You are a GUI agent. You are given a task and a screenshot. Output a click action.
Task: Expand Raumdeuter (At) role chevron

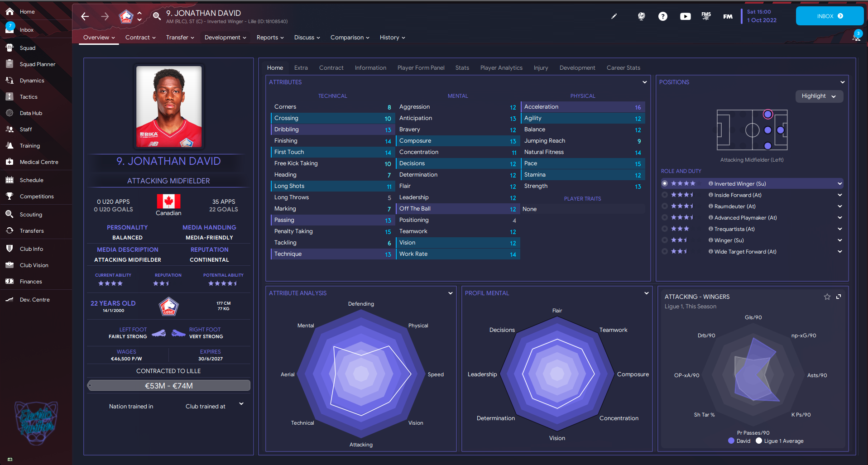[x=839, y=206]
